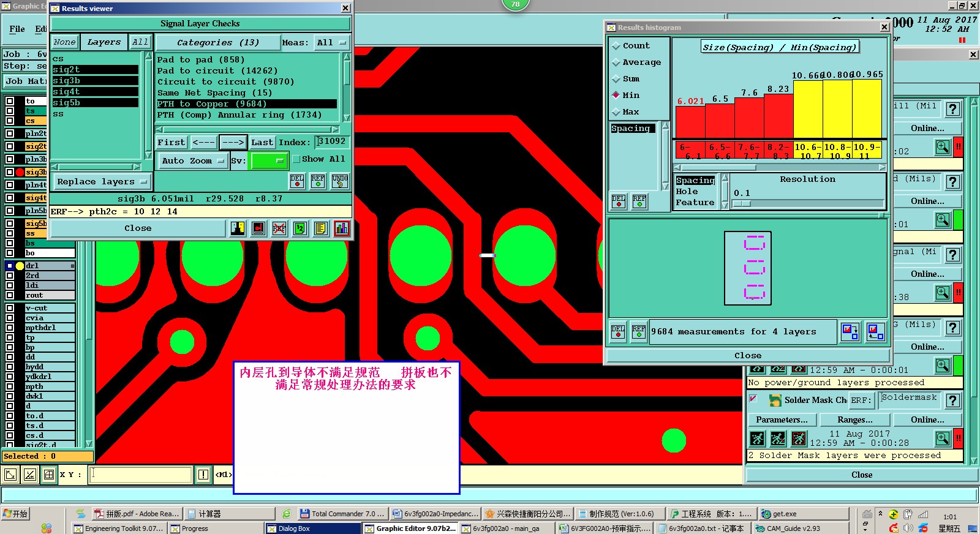980x534 pixels.
Task: Open the Meas All dropdown
Action: 331,43
